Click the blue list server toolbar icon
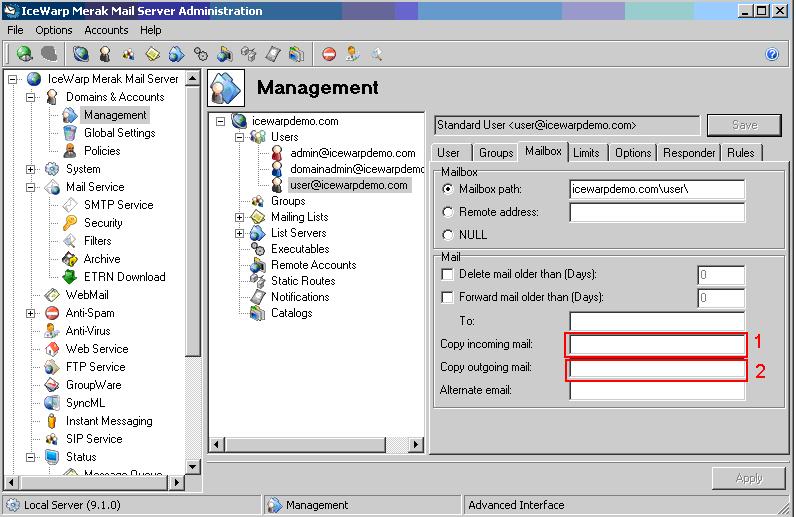Image resolution: width=796 pixels, height=517 pixels. 176,54
